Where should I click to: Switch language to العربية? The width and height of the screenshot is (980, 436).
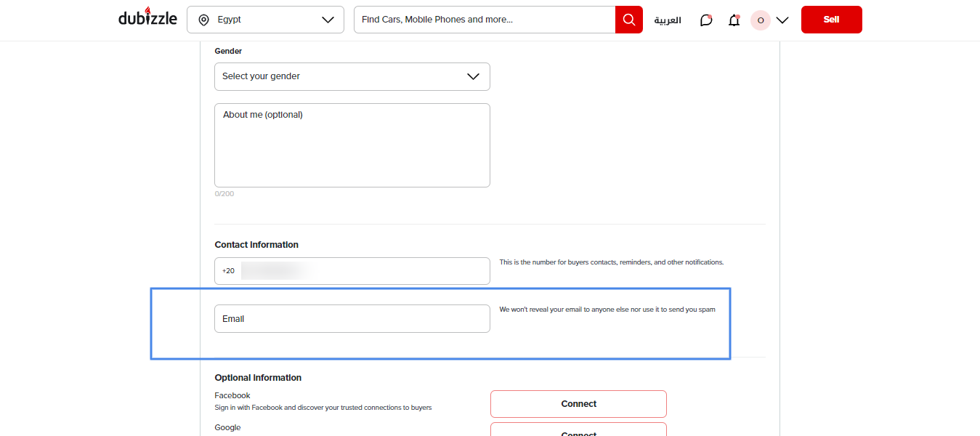tap(668, 20)
